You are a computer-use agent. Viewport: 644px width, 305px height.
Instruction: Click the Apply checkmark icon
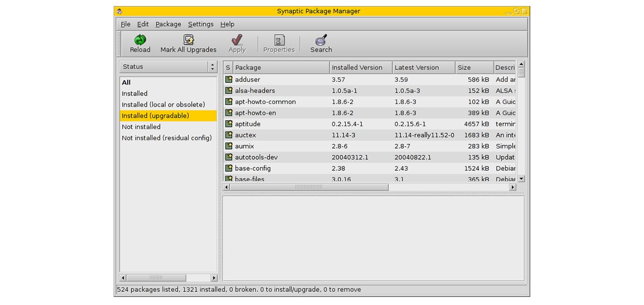pos(237,40)
